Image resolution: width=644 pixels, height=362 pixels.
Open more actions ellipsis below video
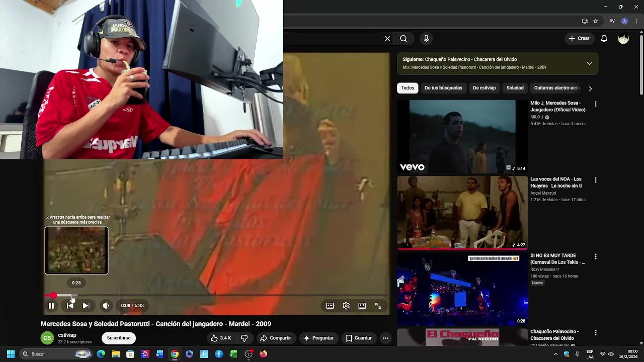pyautogui.click(x=385, y=338)
